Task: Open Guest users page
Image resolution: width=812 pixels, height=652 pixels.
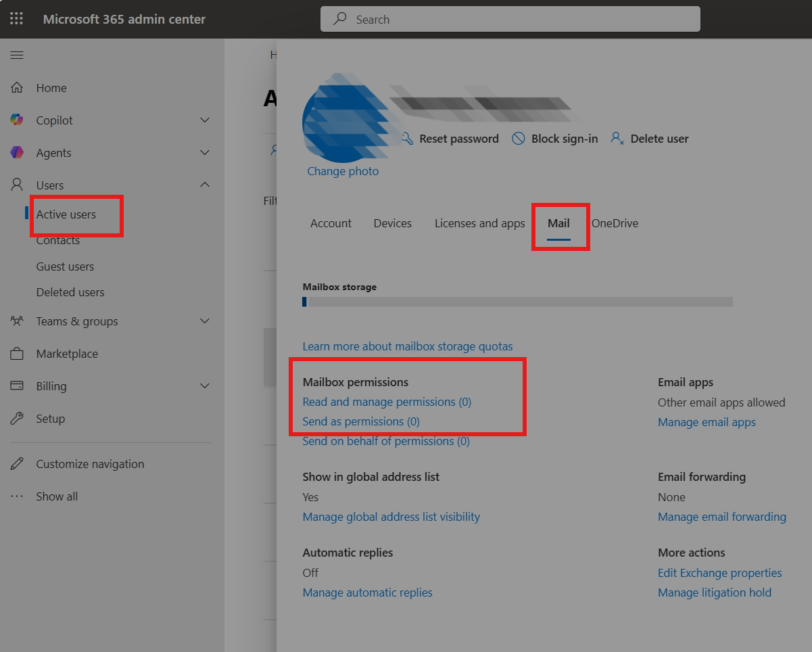Action: point(65,266)
